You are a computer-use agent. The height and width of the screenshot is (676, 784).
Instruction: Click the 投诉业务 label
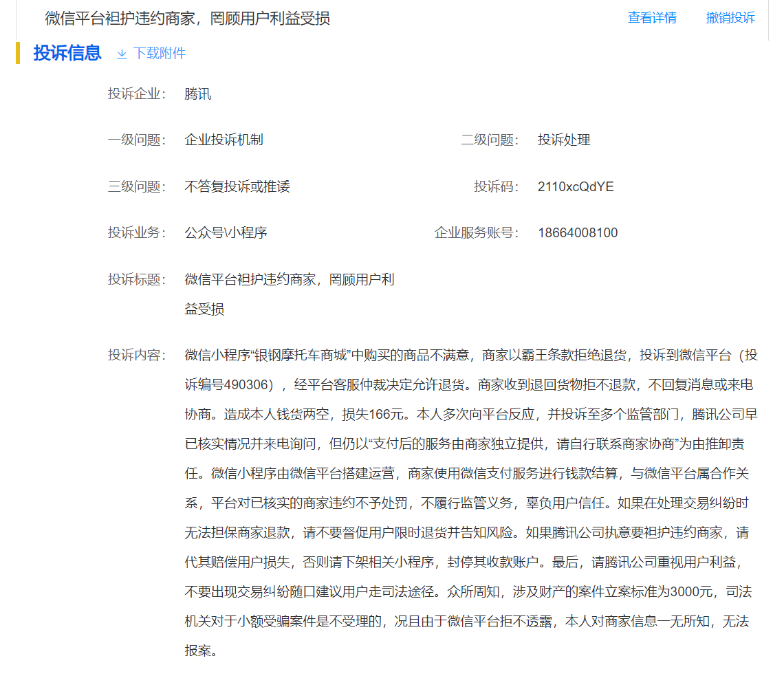coord(136,233)
